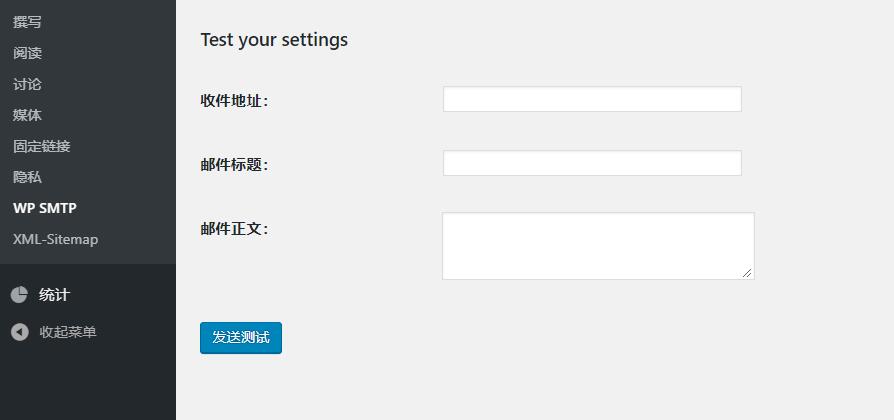Viewport: 894px width, 420px height.
Task: Send test email with 发送测试 button
Action: click(241, 338)
